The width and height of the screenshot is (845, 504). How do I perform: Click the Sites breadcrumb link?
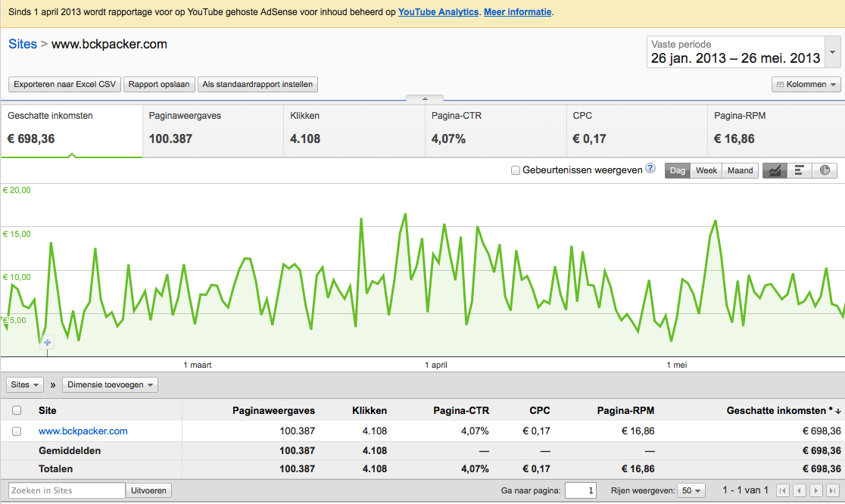[23, 44]
